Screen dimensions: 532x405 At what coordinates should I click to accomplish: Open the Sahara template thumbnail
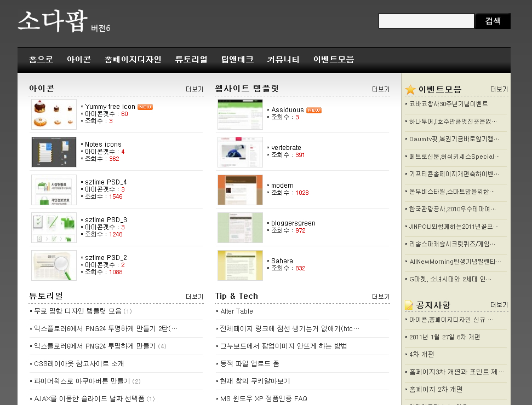240,265
